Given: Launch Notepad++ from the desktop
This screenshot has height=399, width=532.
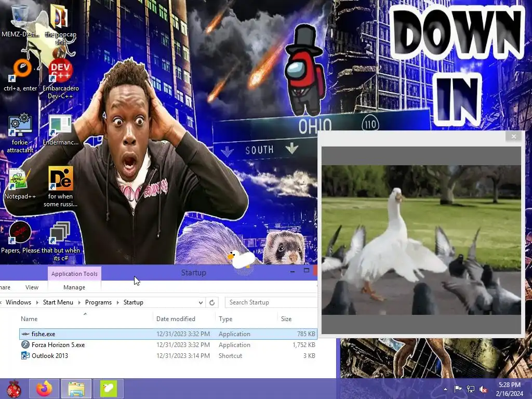Looking at the screenshot, I should tap(20, 179).
